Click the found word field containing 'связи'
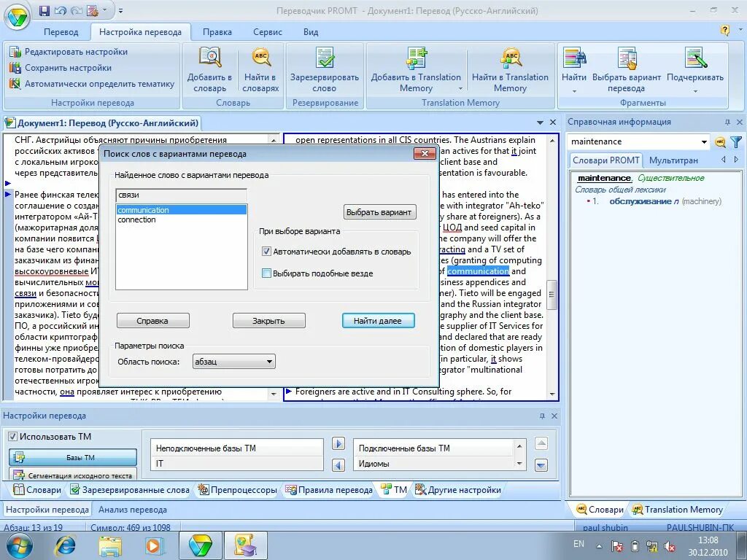Image resolution: width=747 pixels, height=560 pixels. [181, 195]
